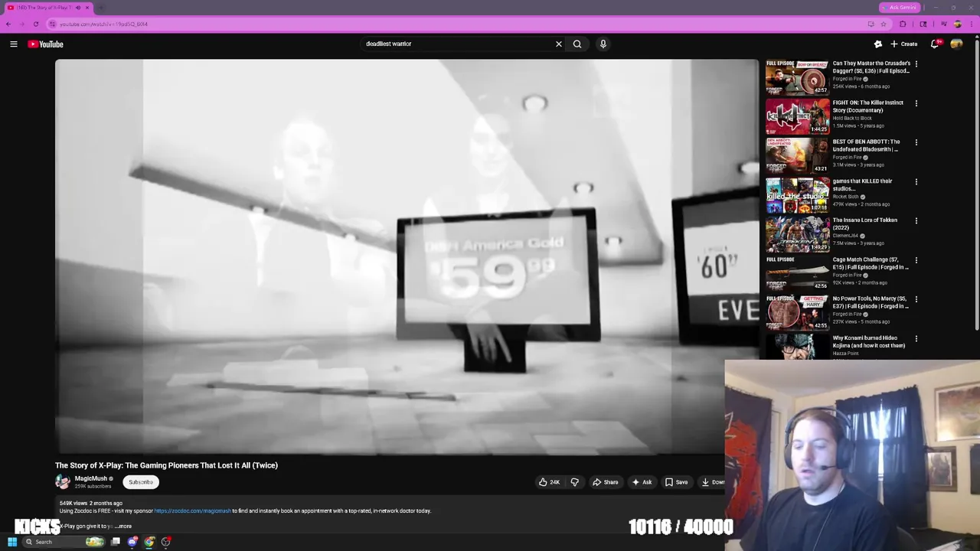Switch to Chrome in the taskbar
Screen dimensions: 980x551
coord(149,542)
